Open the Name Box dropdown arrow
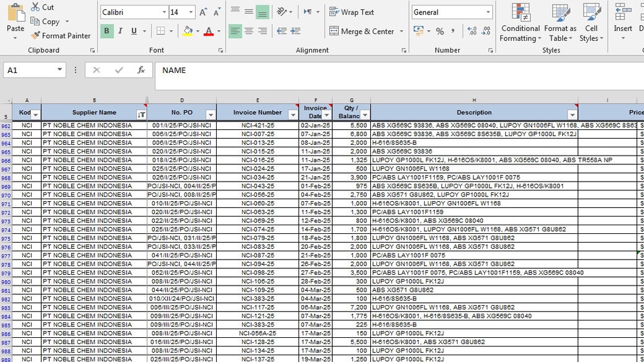This screenshot has height=362, width=644. (60, 70)
